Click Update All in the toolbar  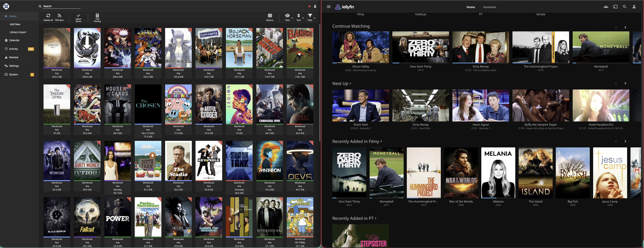pos(48,17)
